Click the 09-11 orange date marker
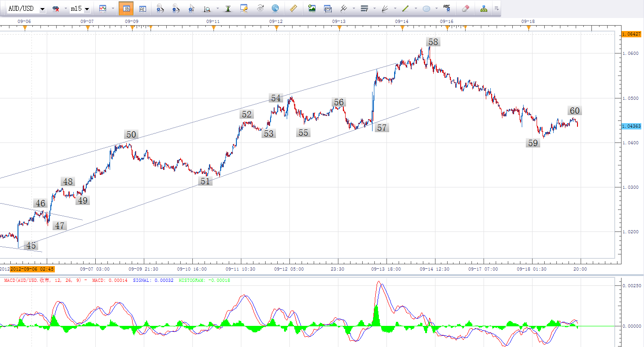 pyautogui.click(x=214, y=28)
